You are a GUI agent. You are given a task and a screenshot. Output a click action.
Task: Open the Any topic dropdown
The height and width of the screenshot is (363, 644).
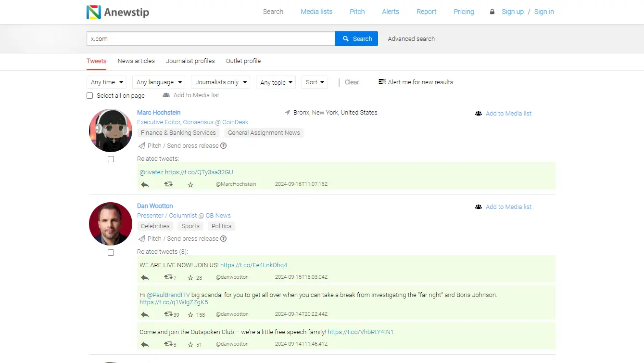pos(276,82)
